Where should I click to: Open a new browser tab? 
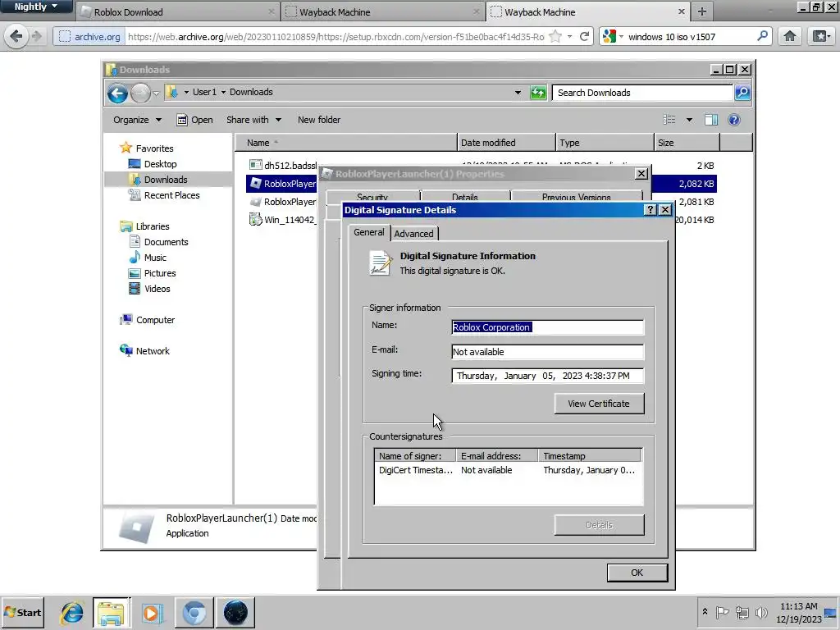702,11
